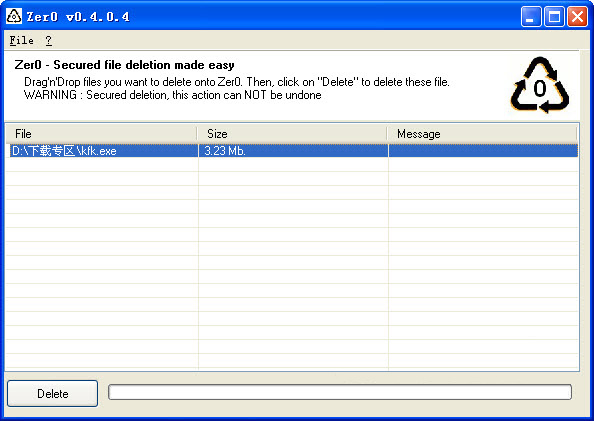Minimize the Zer0 window

(531, 17)
